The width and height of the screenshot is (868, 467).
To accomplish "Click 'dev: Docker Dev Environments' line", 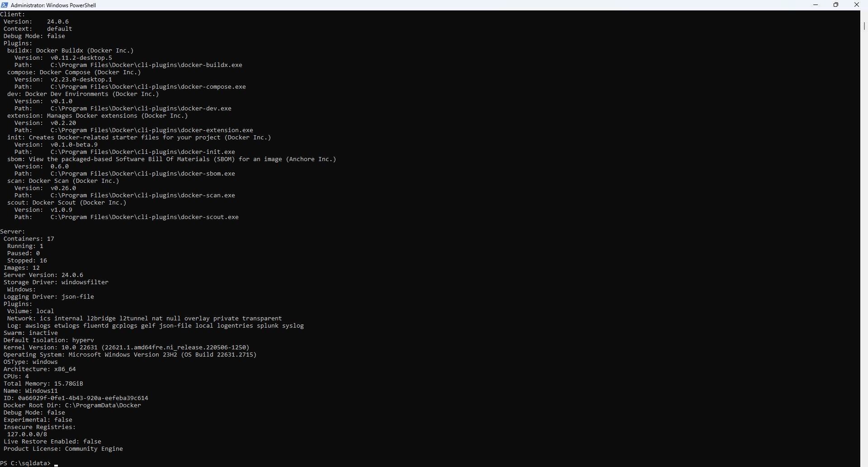I will pos(83,94).
